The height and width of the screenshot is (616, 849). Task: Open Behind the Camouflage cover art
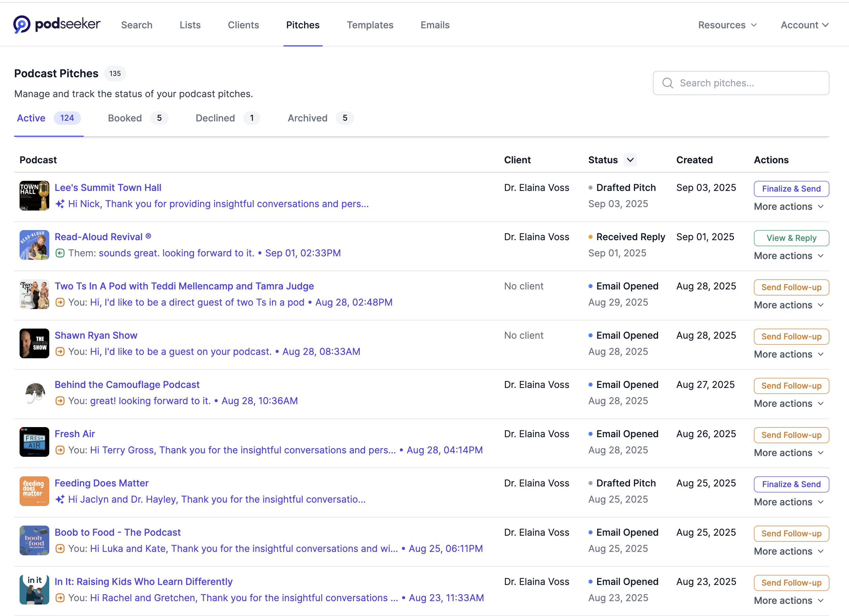coord(34,393)
